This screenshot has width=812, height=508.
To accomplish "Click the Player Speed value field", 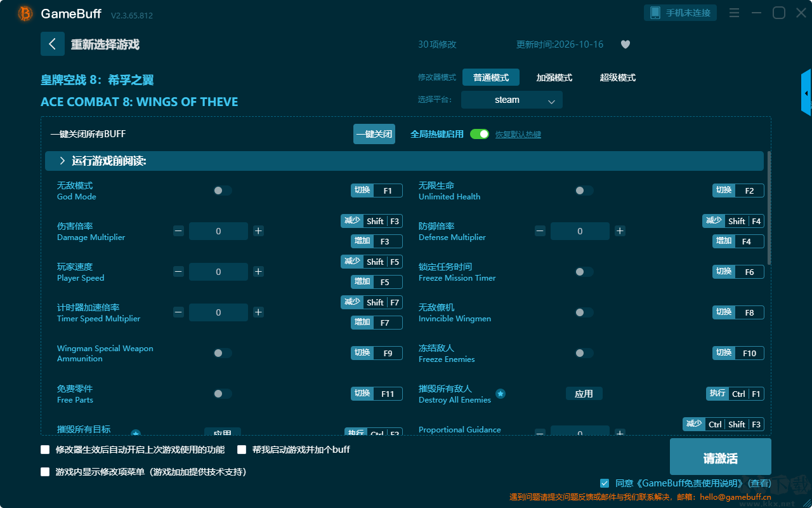I will click(218, 272).
